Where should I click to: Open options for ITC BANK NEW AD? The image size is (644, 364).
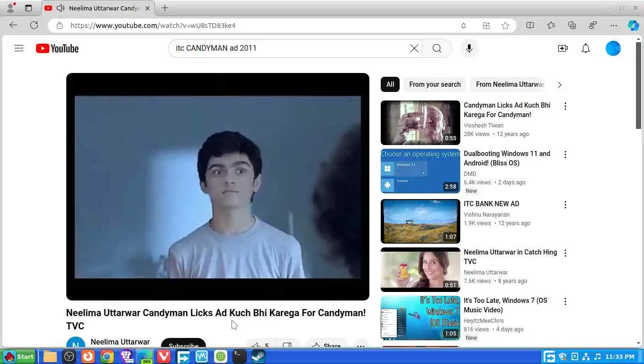[x=565, y=205]
